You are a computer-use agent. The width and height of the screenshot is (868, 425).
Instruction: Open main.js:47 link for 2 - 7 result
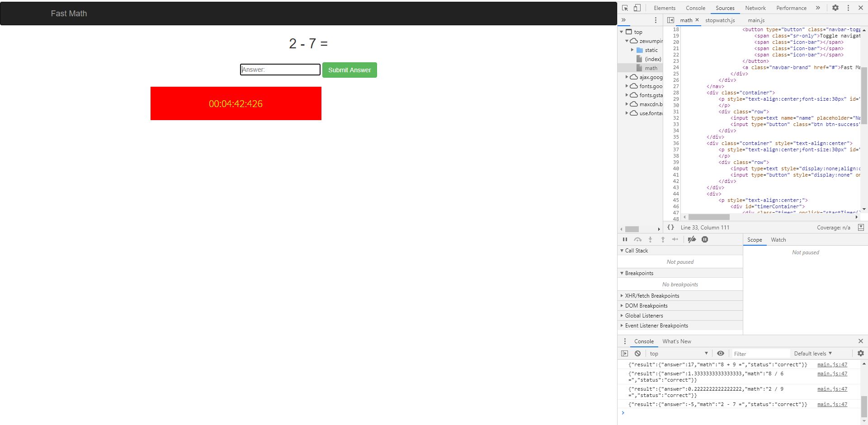pos(832,404)
